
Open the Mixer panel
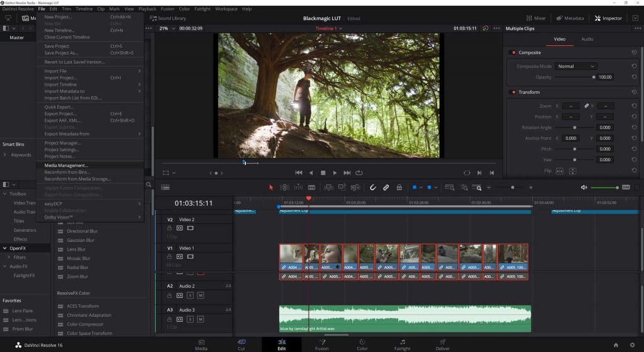click(536, 18)
